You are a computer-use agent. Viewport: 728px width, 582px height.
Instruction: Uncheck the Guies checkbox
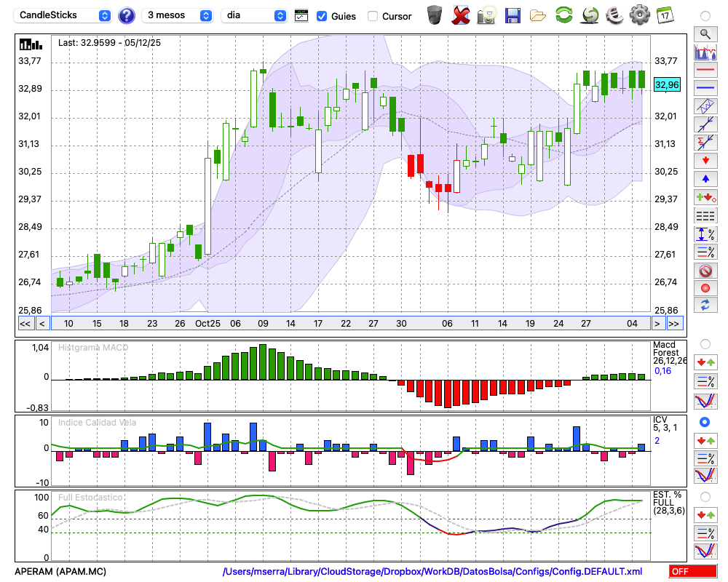pyautogui.click(x=322, y=16)
